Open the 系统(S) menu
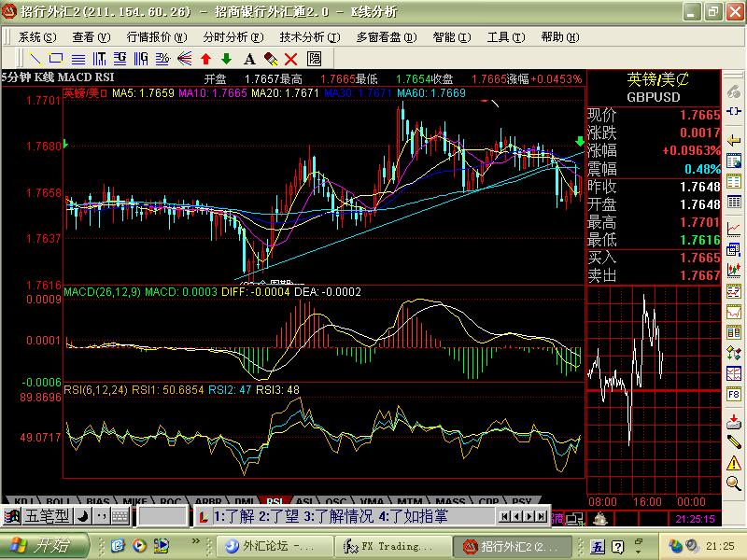 (37, 37)
